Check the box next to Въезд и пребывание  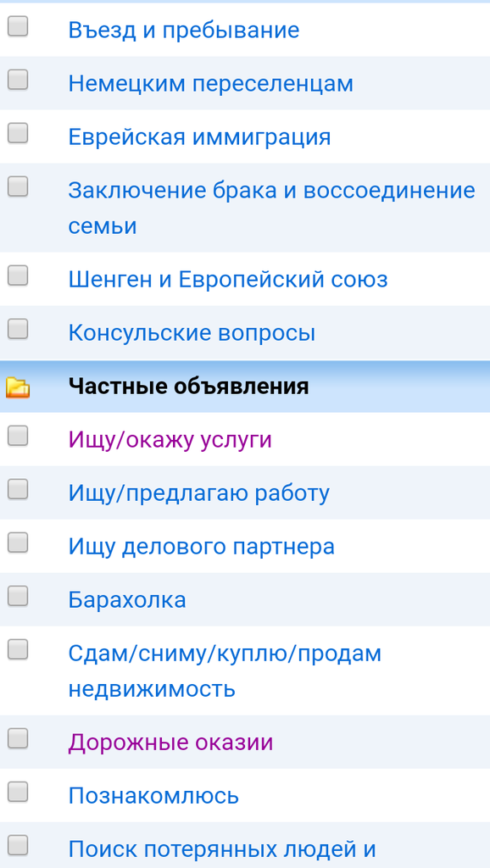pos(18,26)
